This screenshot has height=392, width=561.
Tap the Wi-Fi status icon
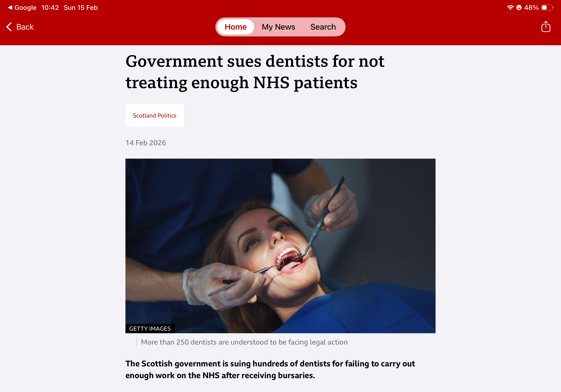(x=510, y=7)
